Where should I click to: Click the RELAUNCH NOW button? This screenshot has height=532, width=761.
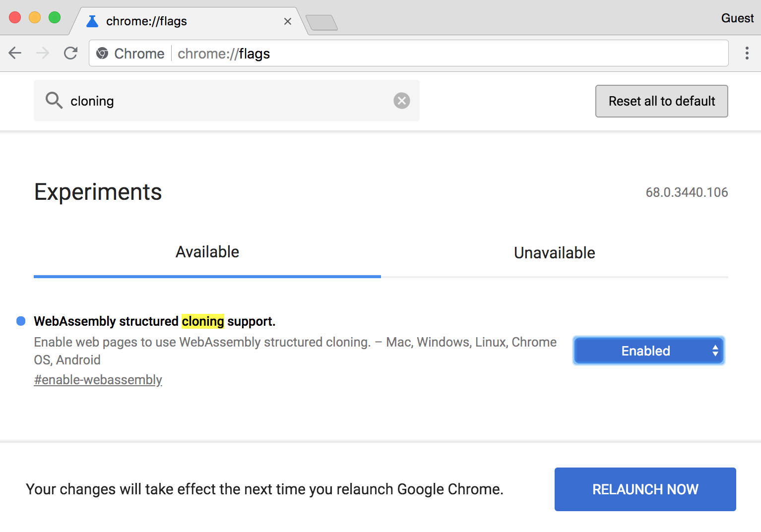coord(645,489)
